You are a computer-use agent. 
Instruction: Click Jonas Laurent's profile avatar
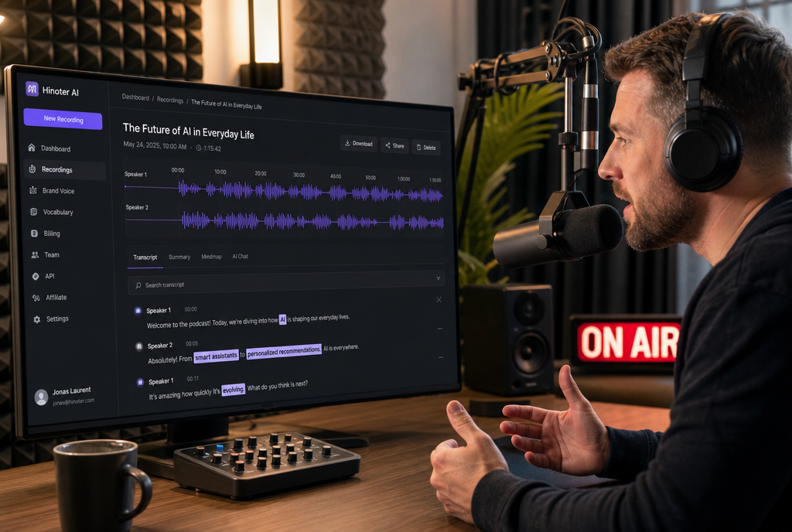coord(41,397)
